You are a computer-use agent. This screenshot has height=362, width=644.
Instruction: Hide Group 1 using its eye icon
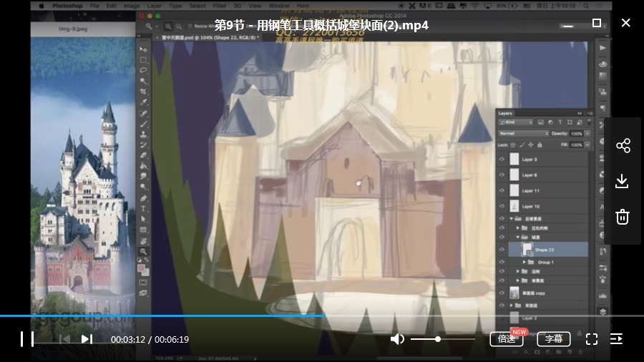coord(502,262)
